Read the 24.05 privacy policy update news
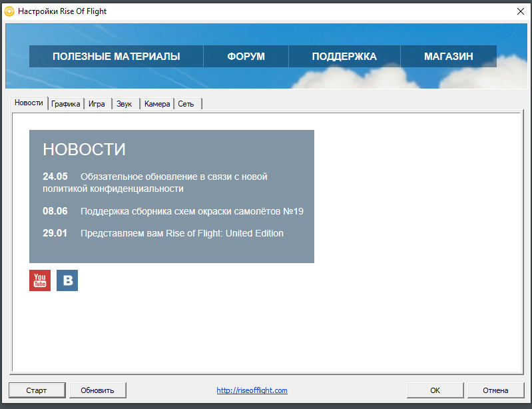 click(173, 183)
